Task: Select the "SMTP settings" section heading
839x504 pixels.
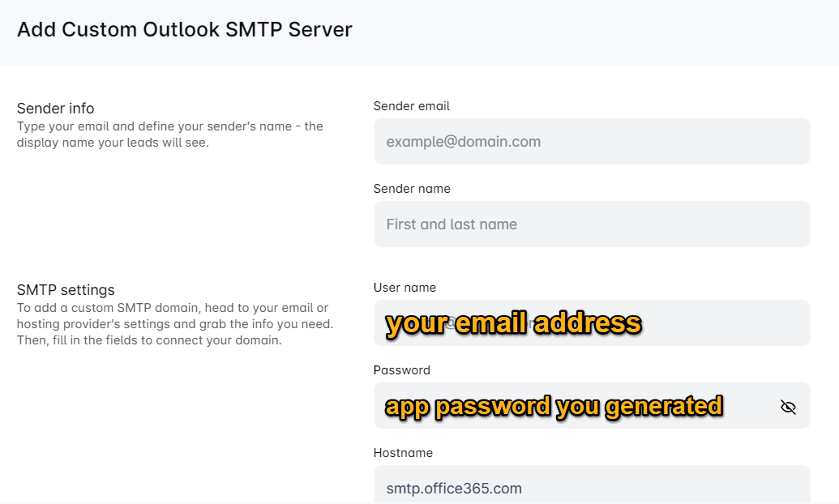Action: (x=66, y=290)
